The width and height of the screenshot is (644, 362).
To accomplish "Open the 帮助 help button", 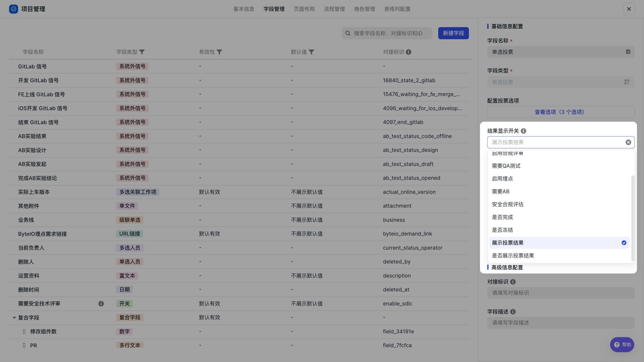I will pos(622,345).
